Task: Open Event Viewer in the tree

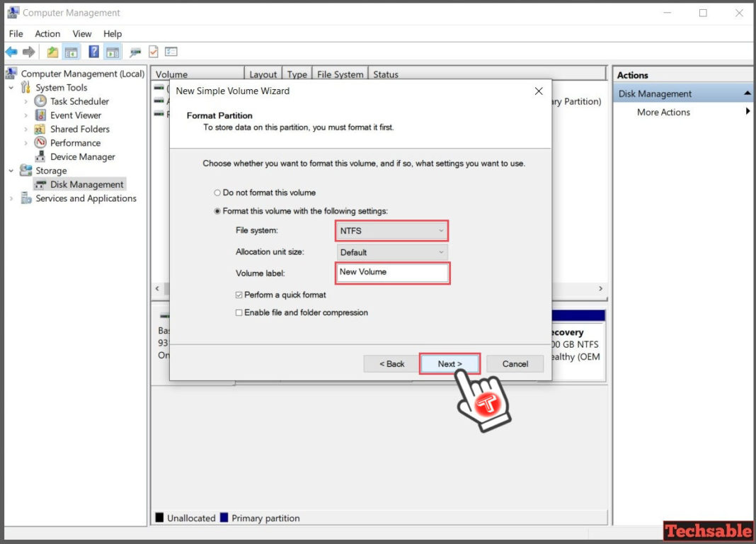Action: [75, 115]
